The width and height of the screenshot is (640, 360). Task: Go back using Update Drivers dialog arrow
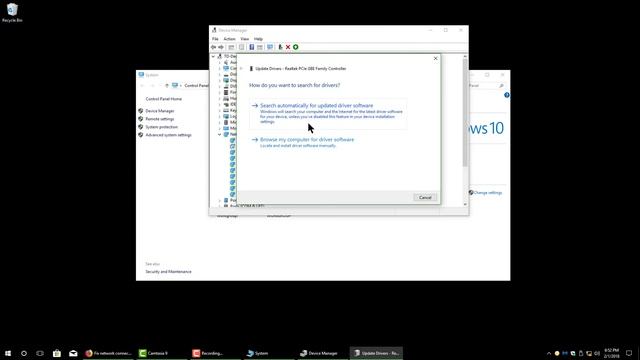point(241,69)
